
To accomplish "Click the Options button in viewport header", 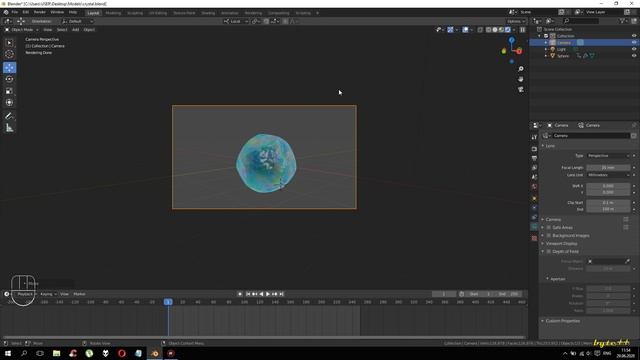I will tap(516, 21).
